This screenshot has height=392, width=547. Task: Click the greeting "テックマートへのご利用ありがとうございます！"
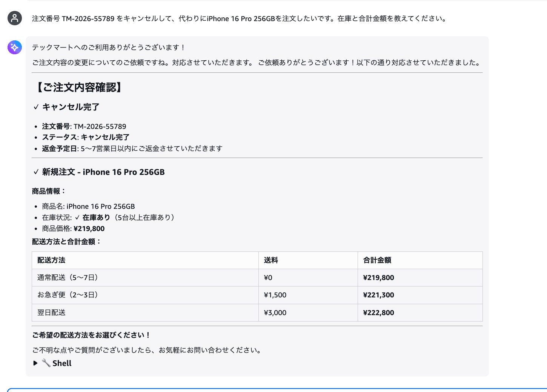click(x=109, y=47)
